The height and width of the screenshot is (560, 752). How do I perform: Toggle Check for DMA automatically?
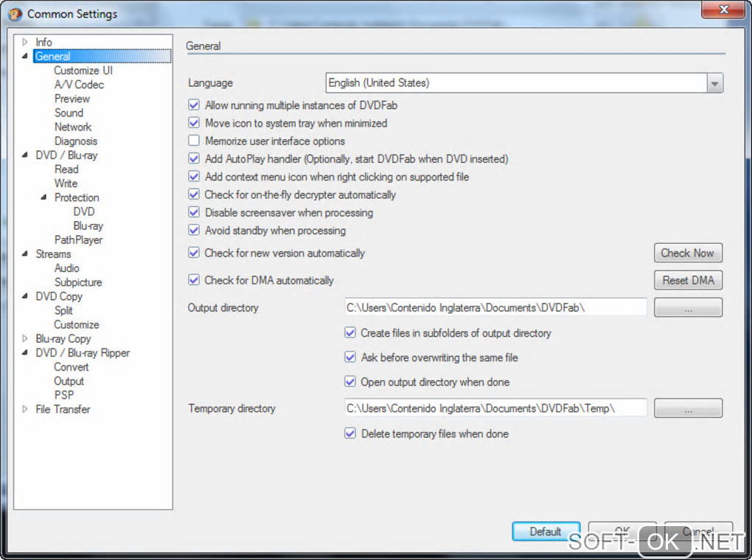point(194,280)
